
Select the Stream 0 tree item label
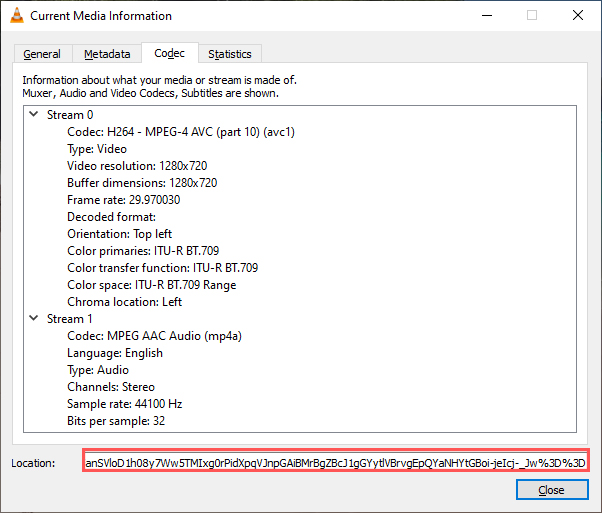pyautogui.click(x=70, y=115)
